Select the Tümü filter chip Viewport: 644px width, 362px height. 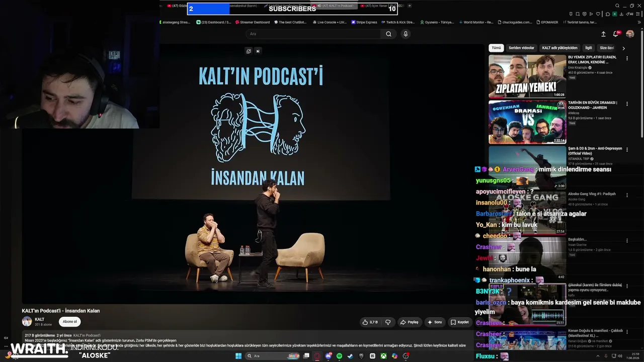[496, 48]
